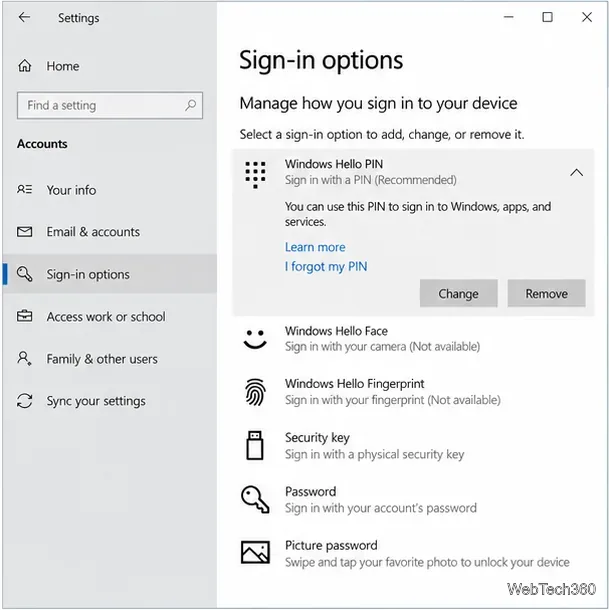Expand the Password option
609x610 pixels.
point(413,500)
